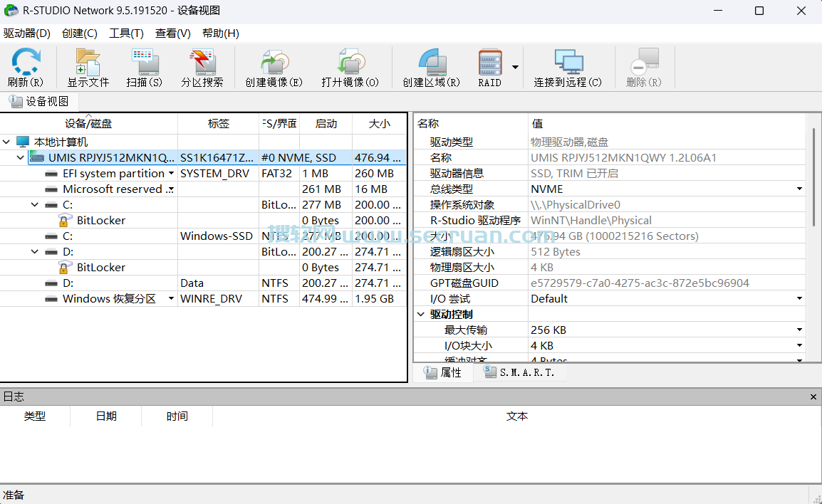Click the log 文本 column header
This screenshot has height=504, width=822.
(x=517, y=416)
